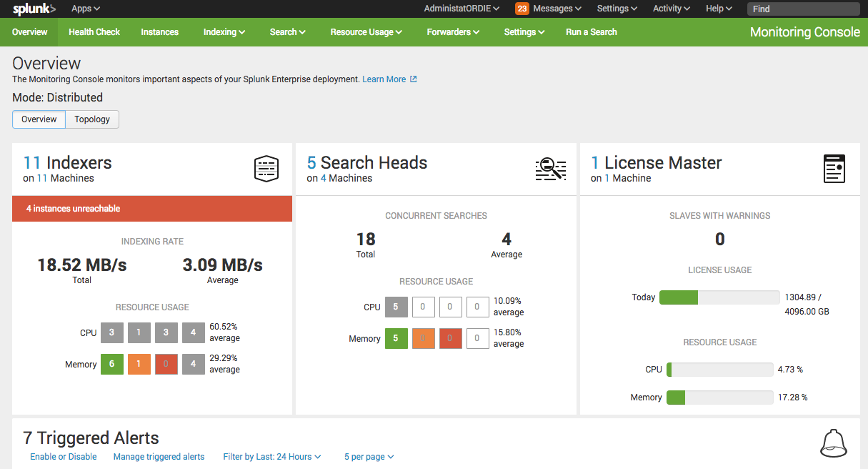The width and height of the screenshot is (868, 469).
Task: Click the Today license usage progress bar
Action: [x=719, y=297]
